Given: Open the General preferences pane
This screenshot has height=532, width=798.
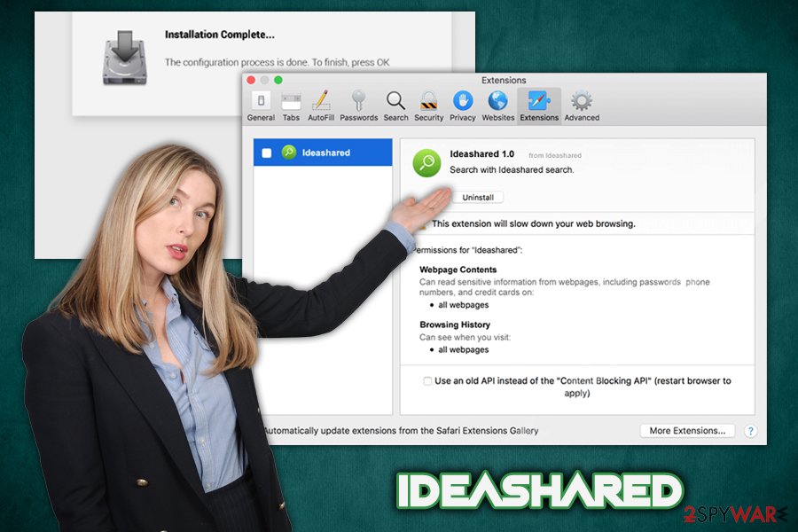Looking at the screenshot, I should [x=261, y=106].
